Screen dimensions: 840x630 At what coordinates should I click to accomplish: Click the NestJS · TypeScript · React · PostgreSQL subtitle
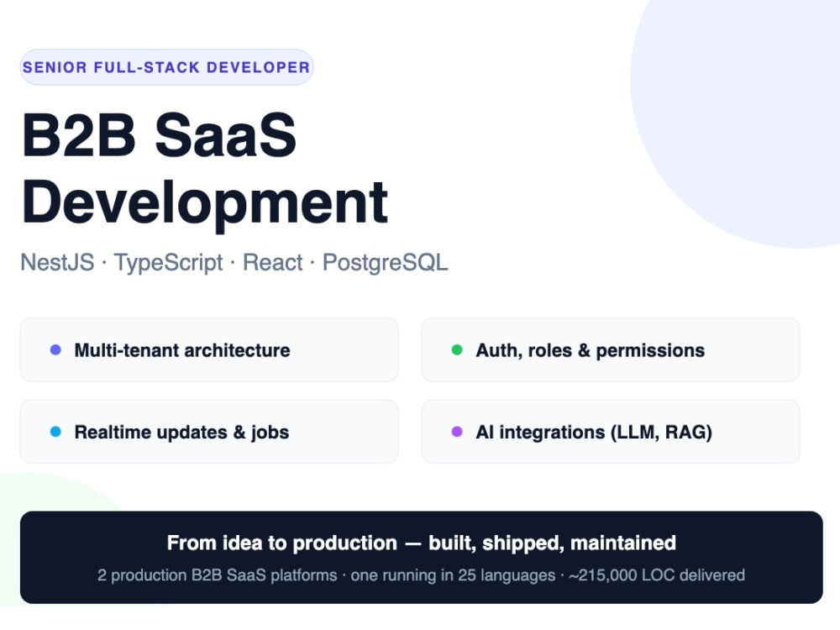coord(234,263)
